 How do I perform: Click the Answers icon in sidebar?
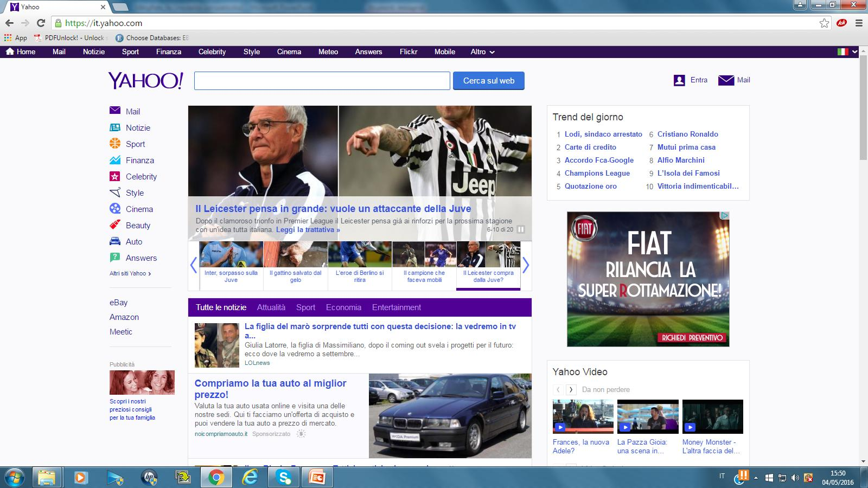[x=115, y=258]
